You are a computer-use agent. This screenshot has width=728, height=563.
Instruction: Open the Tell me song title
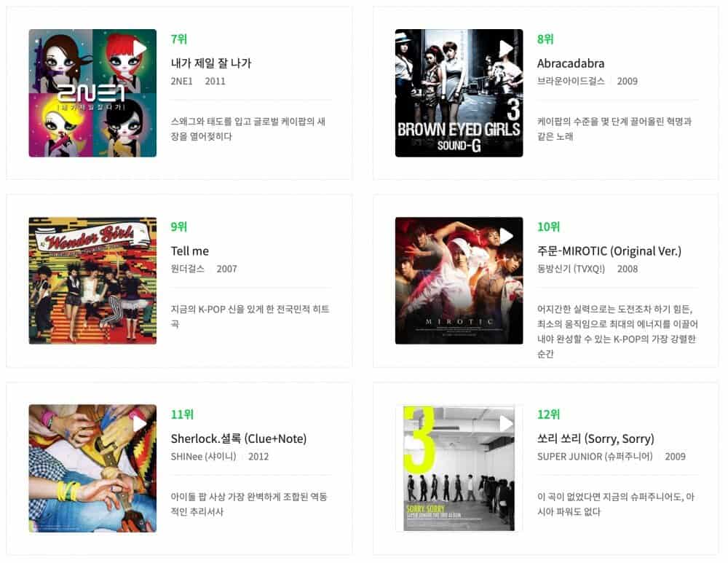189,251
